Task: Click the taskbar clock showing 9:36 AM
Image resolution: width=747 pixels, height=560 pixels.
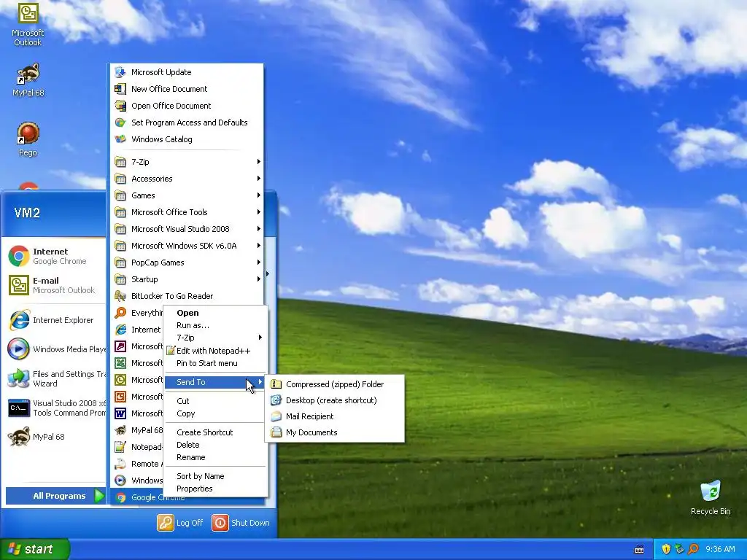Action: 720,549
